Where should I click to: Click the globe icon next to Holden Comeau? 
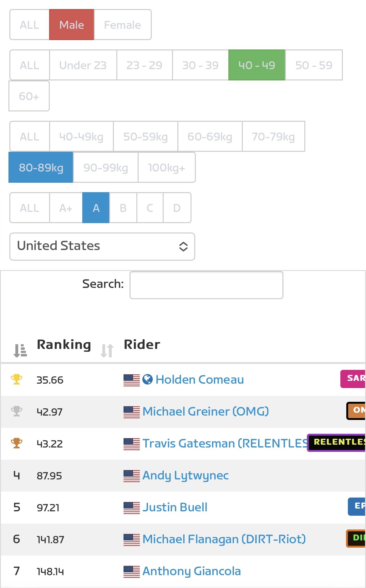click(x=147, y=379)
